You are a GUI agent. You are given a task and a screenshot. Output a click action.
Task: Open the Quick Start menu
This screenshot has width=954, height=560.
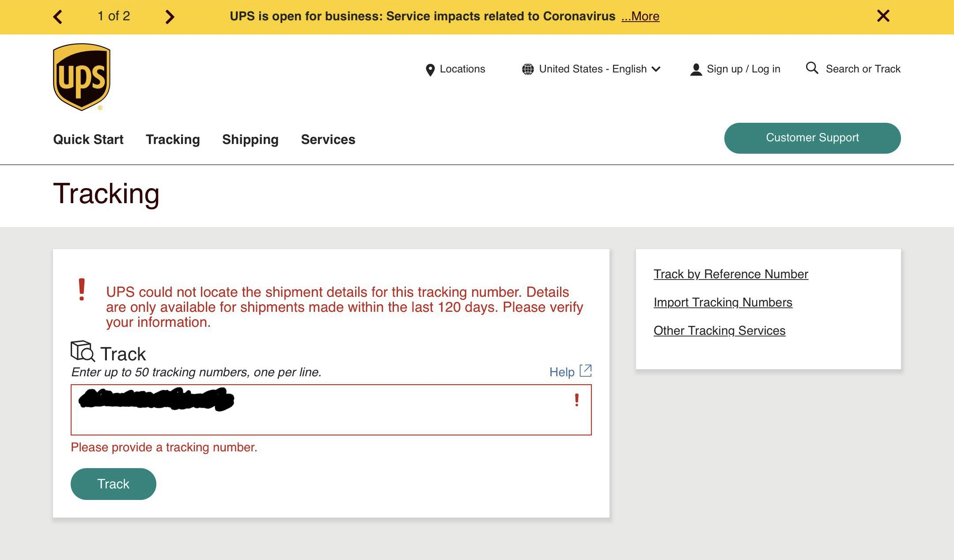88,140
